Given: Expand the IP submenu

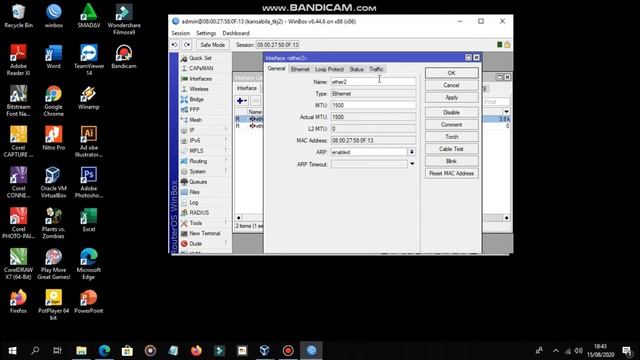Looking at the screenshot, I should 205,130.
